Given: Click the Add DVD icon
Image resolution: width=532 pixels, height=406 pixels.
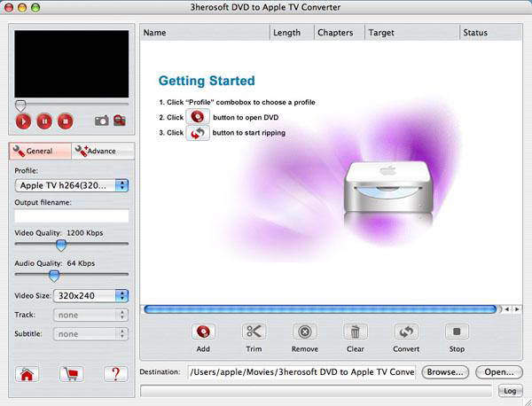Looking at the screenshot, I should pos(203,332).
